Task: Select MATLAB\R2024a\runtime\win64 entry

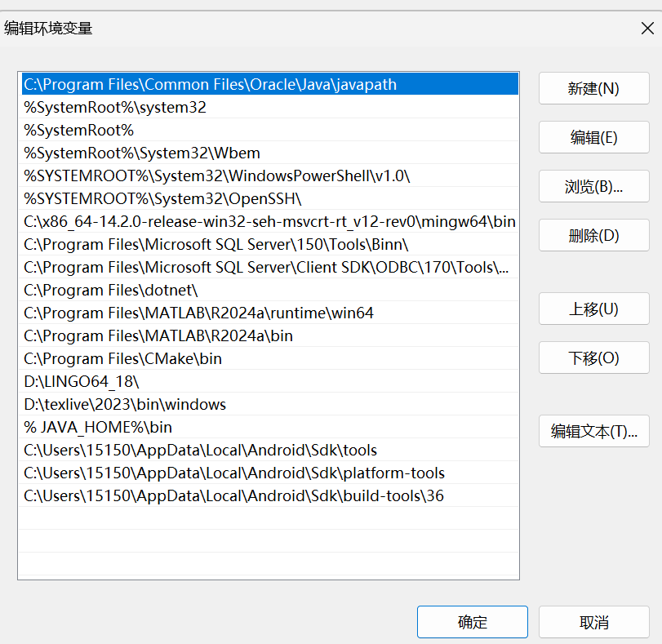Action: [x=270, y=312]
